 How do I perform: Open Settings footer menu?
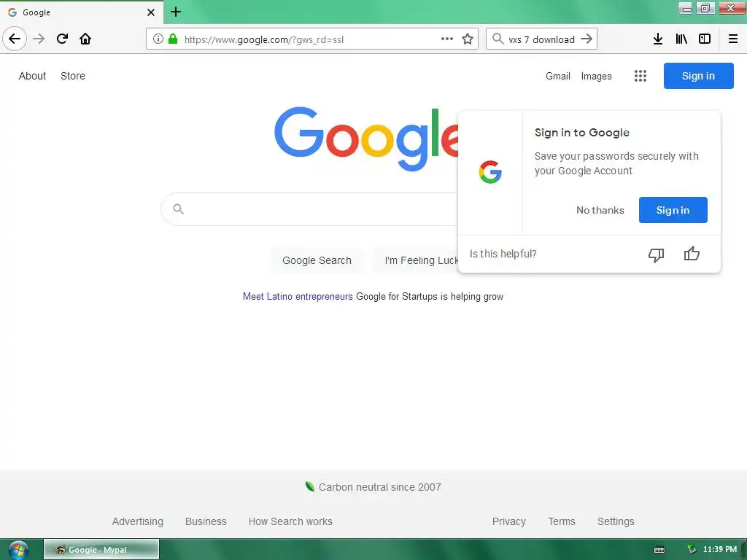[616, 521]
